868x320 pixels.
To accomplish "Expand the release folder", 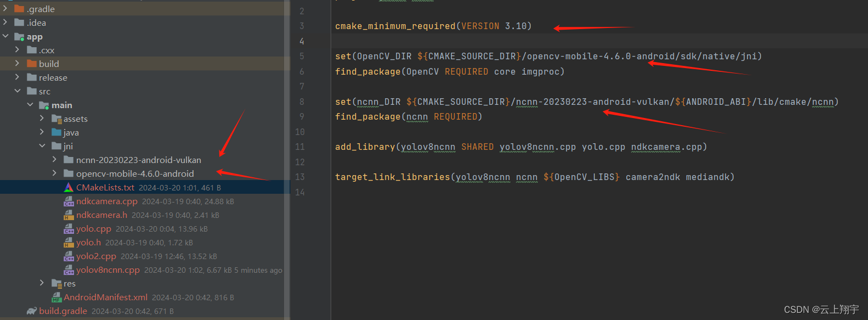I will point(18,77).
